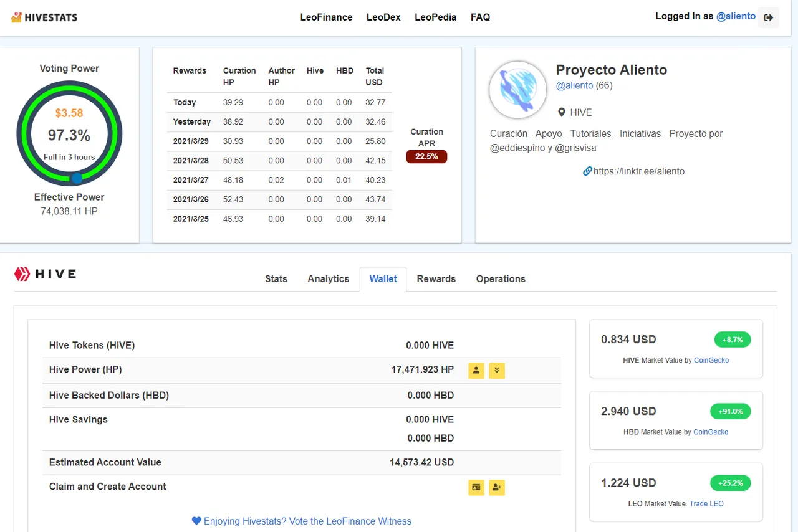
Task: Open the Operations tab
Action: click(x=501, y=279)
